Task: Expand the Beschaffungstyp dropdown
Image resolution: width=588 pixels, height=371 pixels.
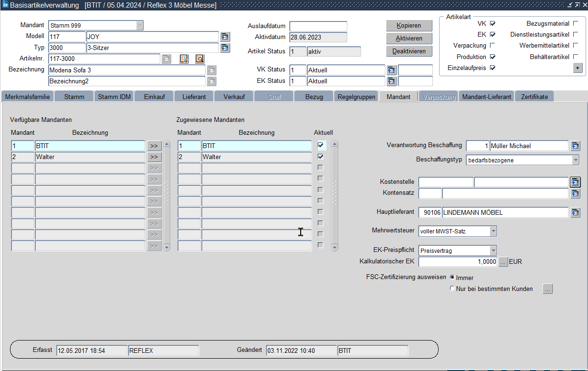Action: [576, 160]
